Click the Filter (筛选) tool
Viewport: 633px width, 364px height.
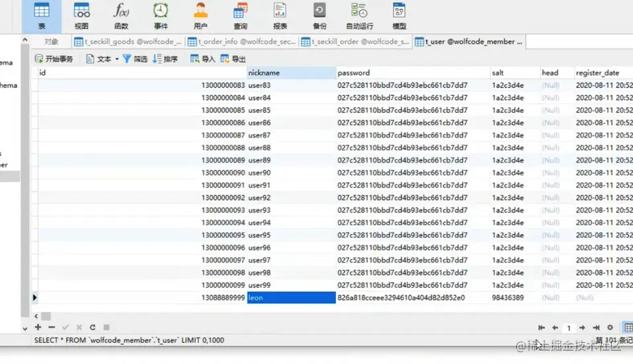pos(135,59)
